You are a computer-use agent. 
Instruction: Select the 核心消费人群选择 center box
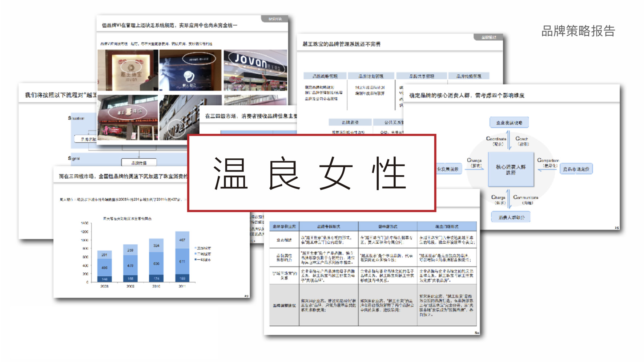pyautogui.click(x=511, y=170)
